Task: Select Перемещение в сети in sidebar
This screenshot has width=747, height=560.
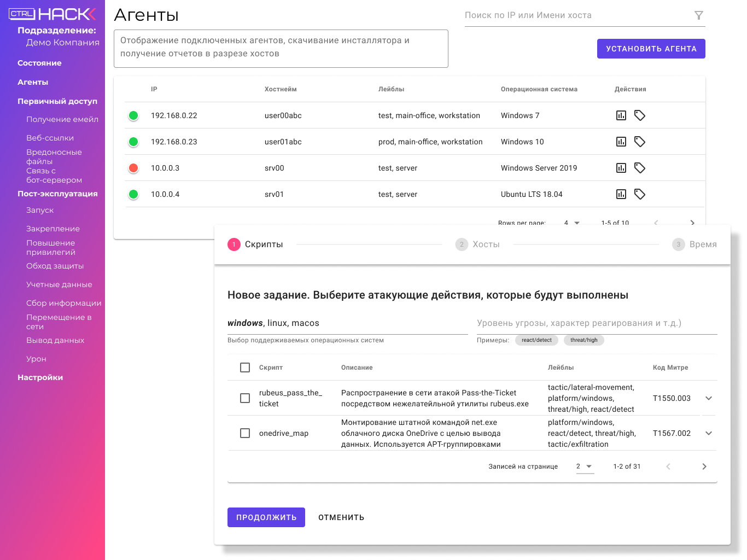Action: pyautogui.click(x=59, y=322)
